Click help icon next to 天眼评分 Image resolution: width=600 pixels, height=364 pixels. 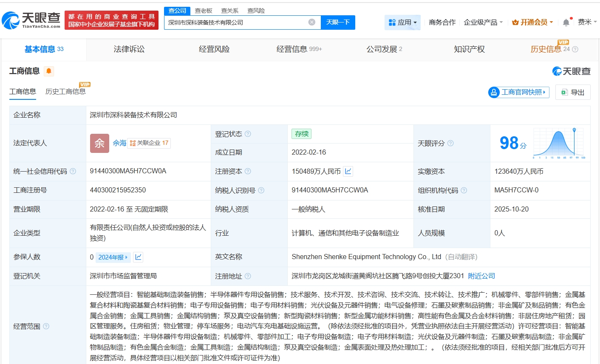coord(450,144)
